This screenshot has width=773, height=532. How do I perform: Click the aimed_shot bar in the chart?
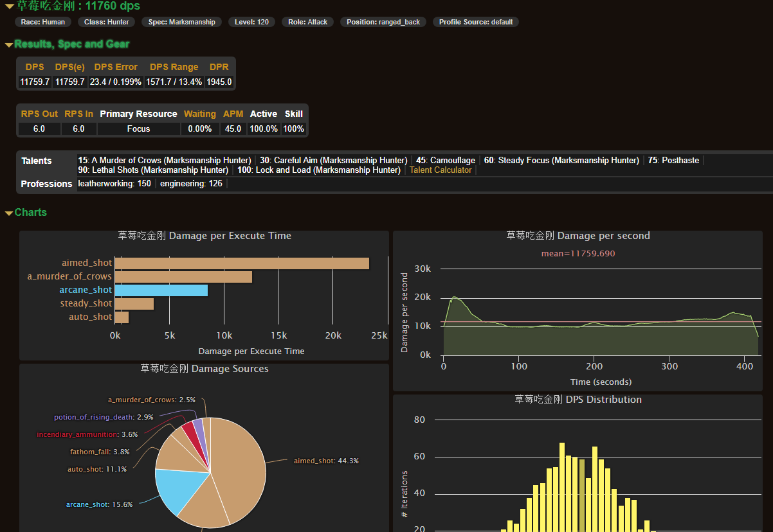click(242, 263)
